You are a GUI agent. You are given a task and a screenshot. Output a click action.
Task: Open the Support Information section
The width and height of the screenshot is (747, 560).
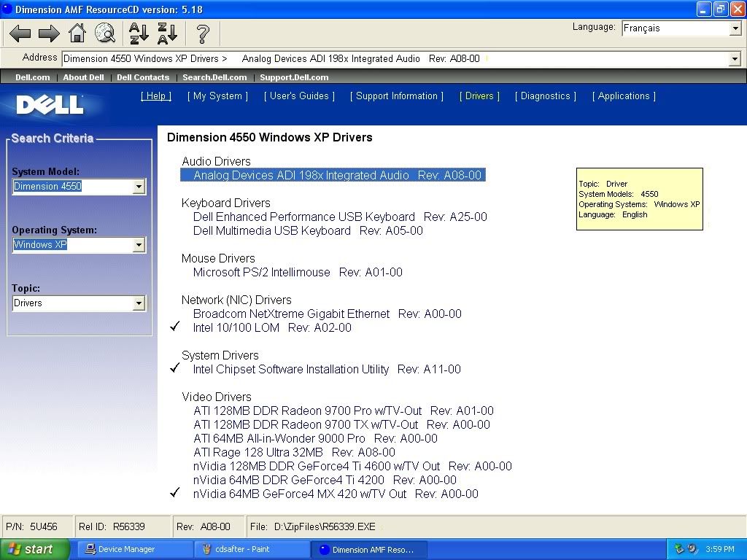click(397, 96)
